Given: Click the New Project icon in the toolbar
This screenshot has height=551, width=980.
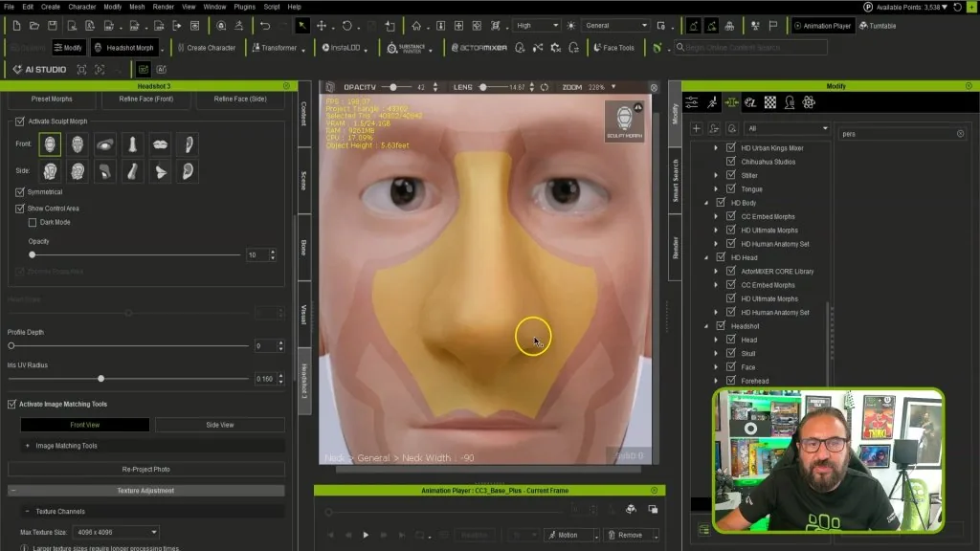Looking at the screenshot, I should pyautogui.click(x=16, y=26).
